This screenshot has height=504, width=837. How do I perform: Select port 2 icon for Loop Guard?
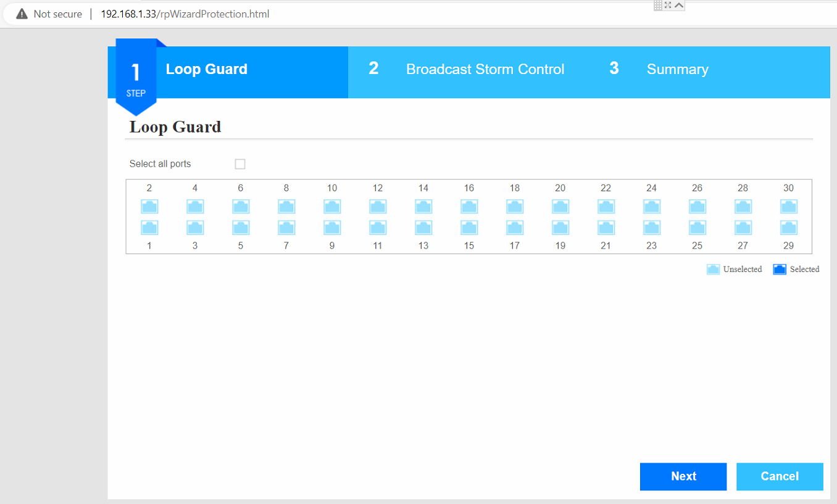coord(149,207)
